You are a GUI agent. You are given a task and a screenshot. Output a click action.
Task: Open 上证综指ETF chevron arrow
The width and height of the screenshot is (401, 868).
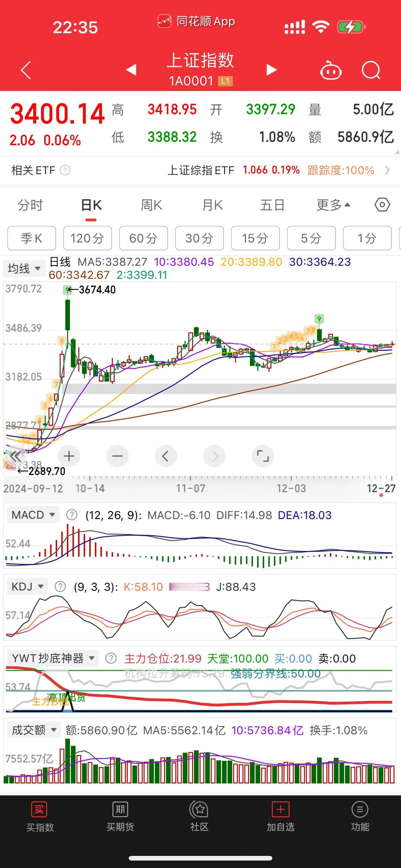click(x=388, y=170)
